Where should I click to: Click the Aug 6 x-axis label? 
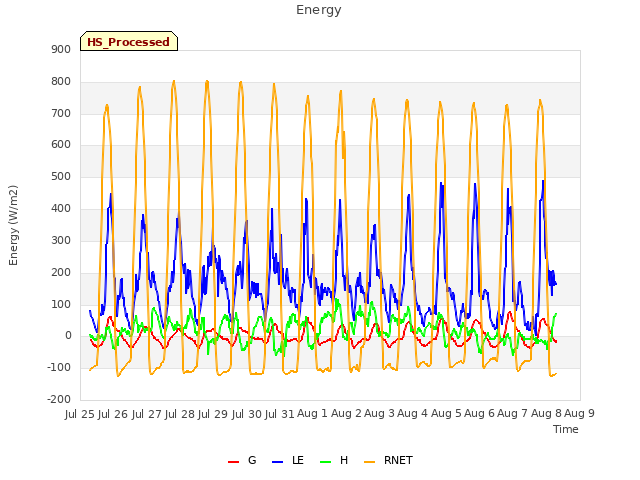point(479,413)
